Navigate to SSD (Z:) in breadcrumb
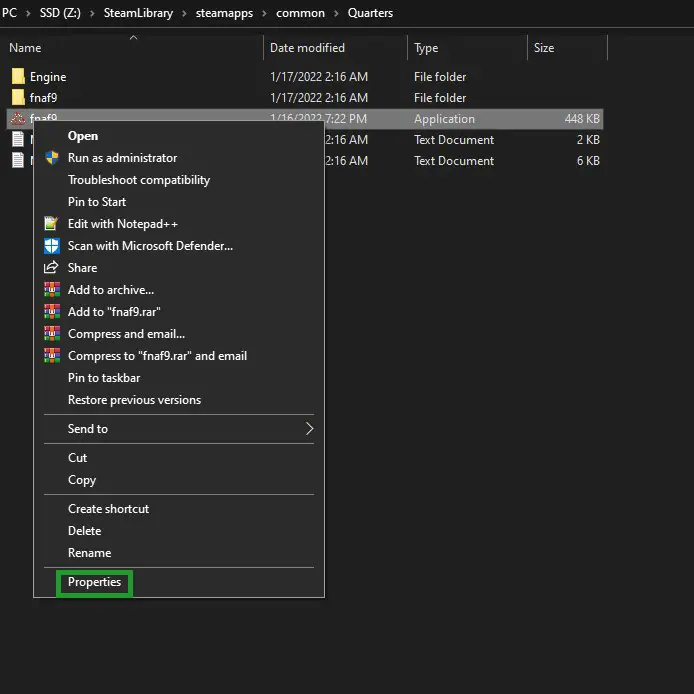 [x=60, y=13]
